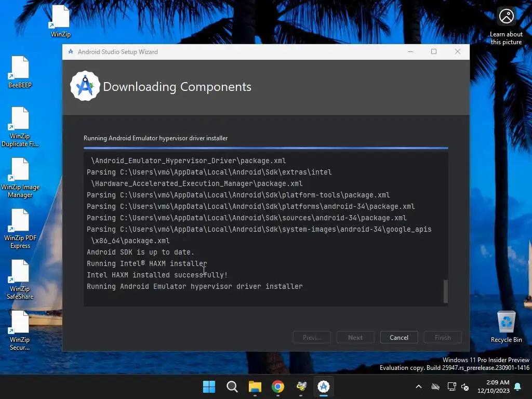532x399 pixels.
Task: Click the log output scrollbar thumb
Action: click(446, 291)
